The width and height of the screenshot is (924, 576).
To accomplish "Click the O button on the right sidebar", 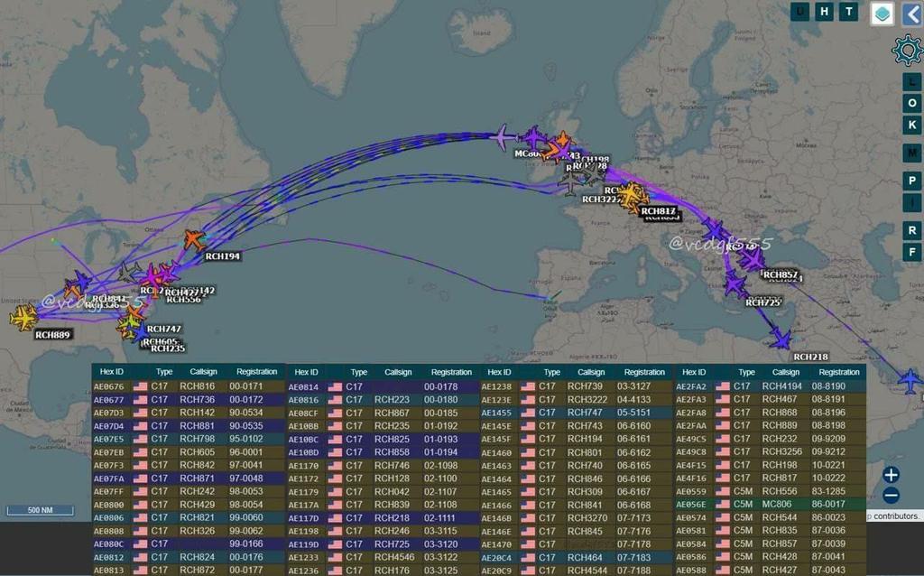I will pyautogui.click(x=912, y=103).
